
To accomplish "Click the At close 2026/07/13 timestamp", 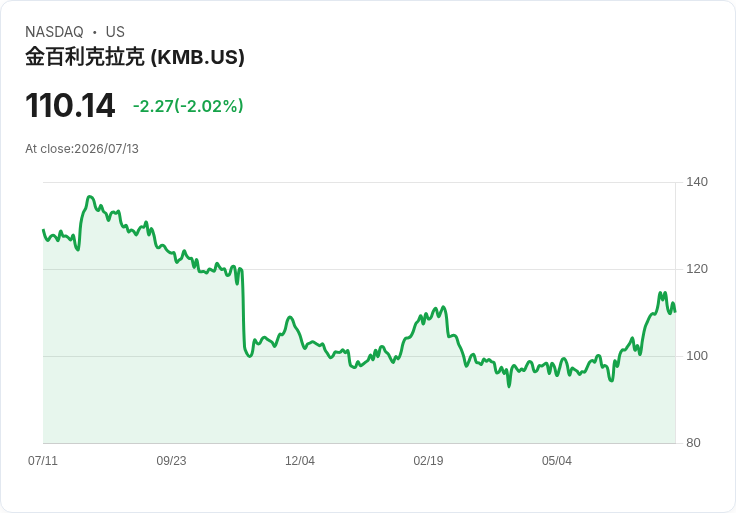I will [x=82, y=149].
